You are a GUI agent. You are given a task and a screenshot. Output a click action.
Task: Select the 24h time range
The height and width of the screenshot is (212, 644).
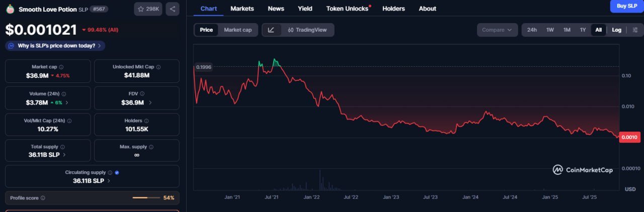point(532,30)
